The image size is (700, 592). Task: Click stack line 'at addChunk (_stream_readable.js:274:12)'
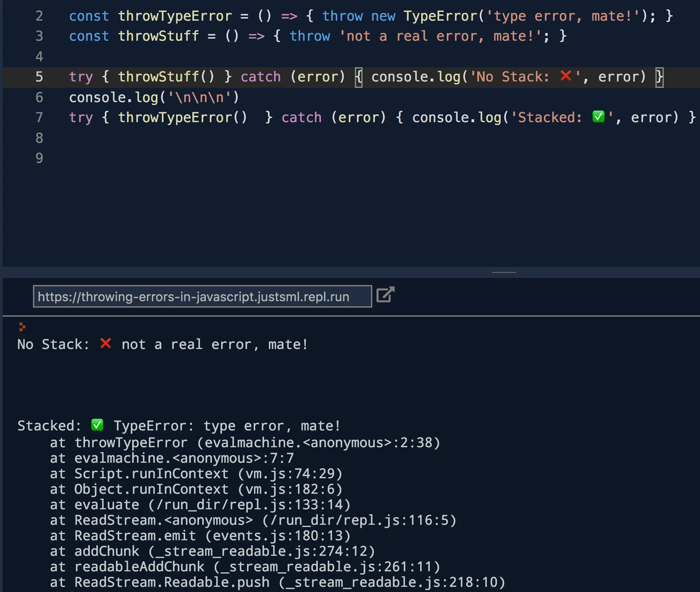[x=212, y=551]
